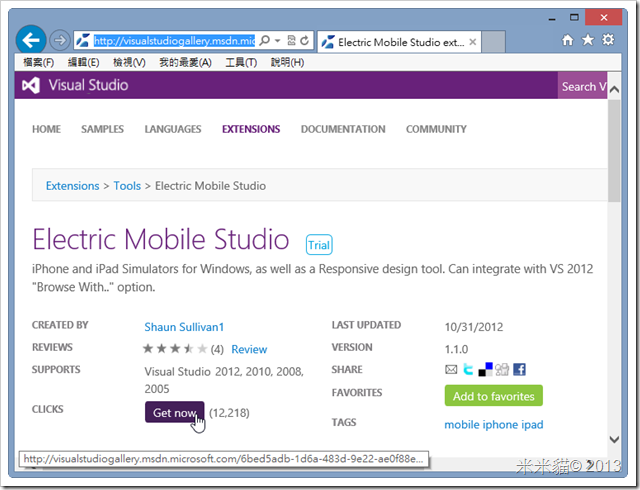Minimize the browser window
Viewport: 640px width, 490px height.
(x=552, y=18)
